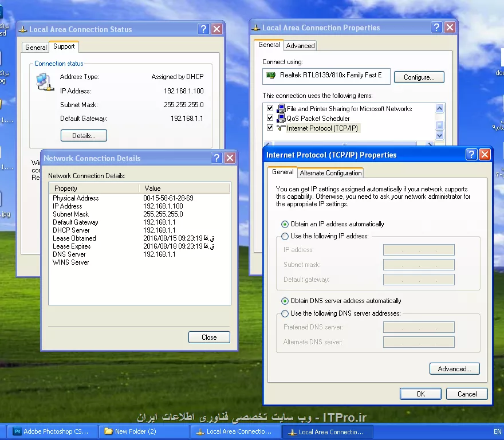Screen dimensions: 504x440
Task: Select the Lease Expires row
Action: pyautogui.click(x=139, y=246)
